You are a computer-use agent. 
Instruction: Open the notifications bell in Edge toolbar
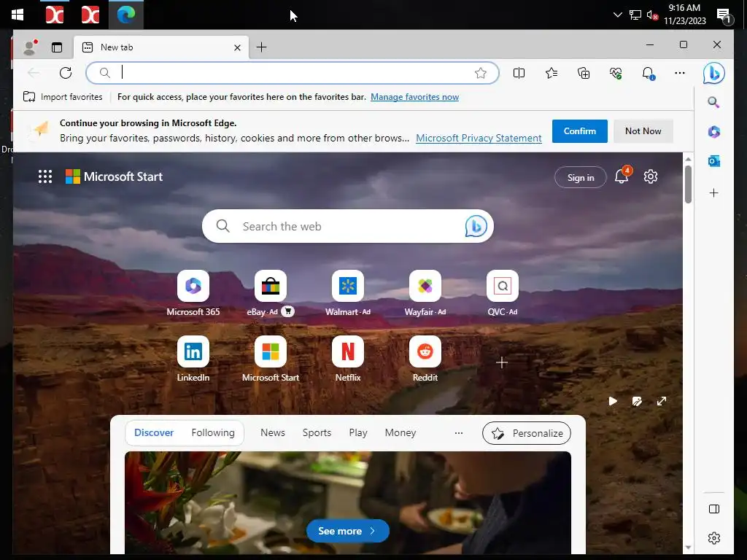point(648,73)
